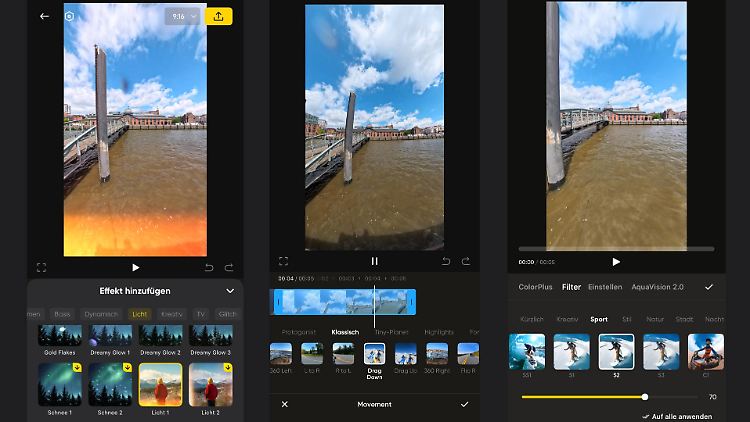Redo in the Movement screen
The height and width of the screenshot is (422, 750).
(466, 261)
